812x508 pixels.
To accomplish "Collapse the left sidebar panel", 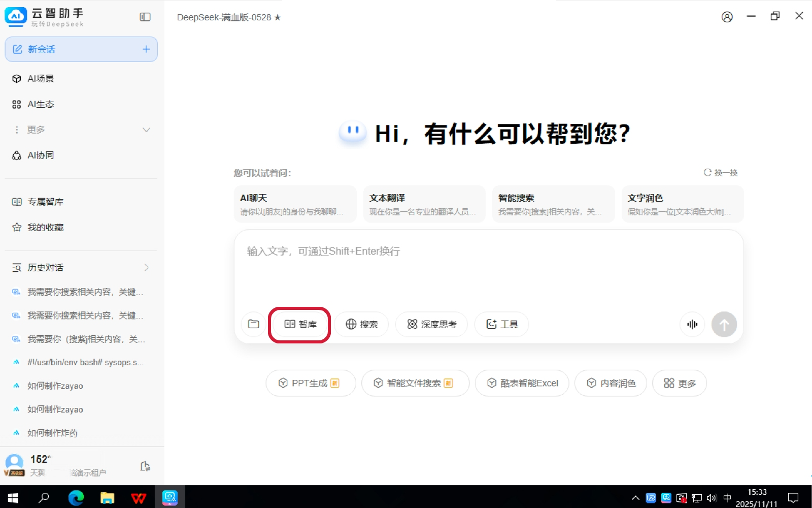I will click(x=145, y=17).
